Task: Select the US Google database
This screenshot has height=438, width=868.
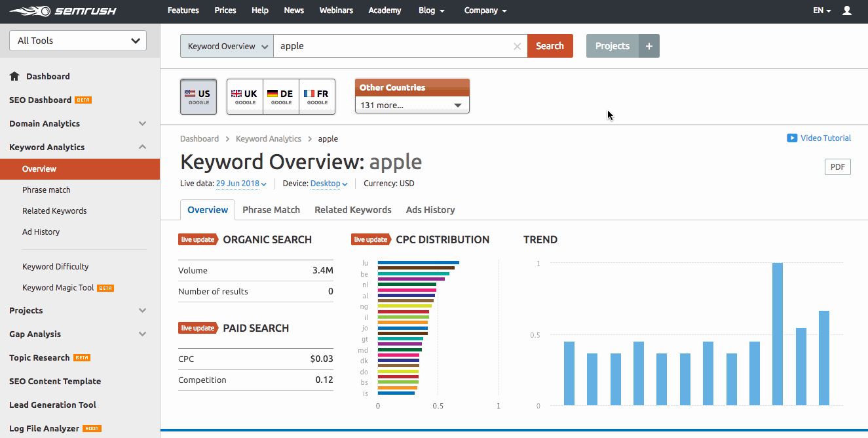Action: tap(198, 97)
